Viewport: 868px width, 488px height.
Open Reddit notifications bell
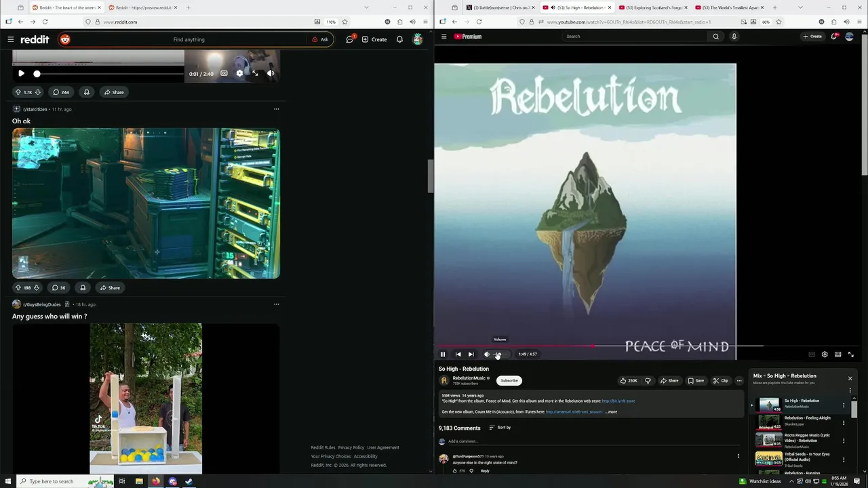coord(399,39)
